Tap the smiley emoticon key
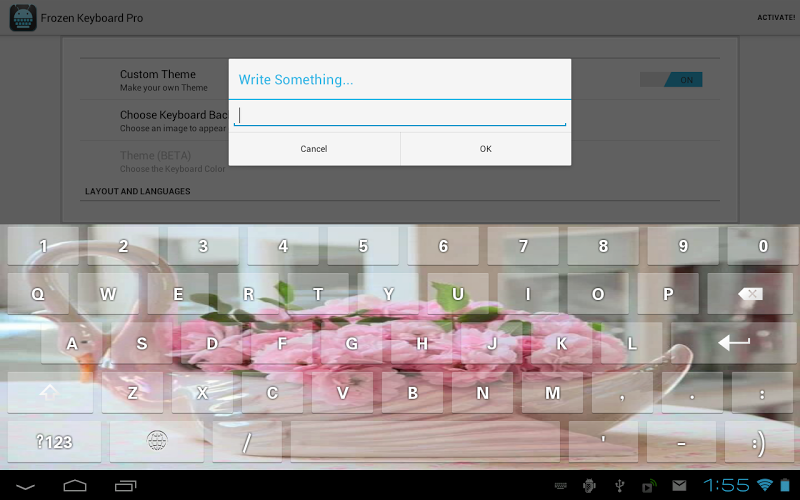Screen dimensions: 800x500 click(759, 441)
